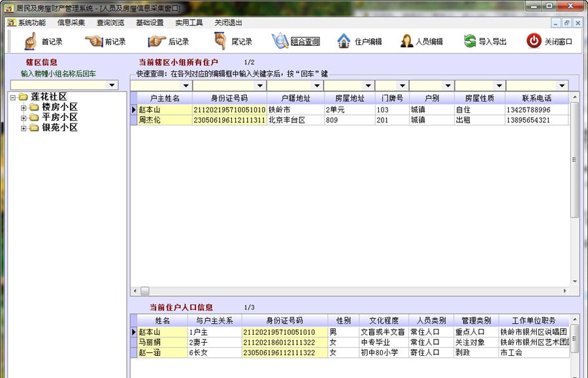Viewport: 588px width, 378px height.
Task: Collapse the 莲花社区 root node
Action: [x=14, y=97]
